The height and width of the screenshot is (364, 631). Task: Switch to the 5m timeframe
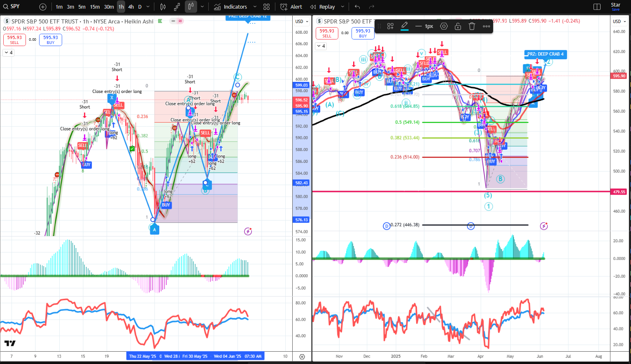(x=82, y=7)
